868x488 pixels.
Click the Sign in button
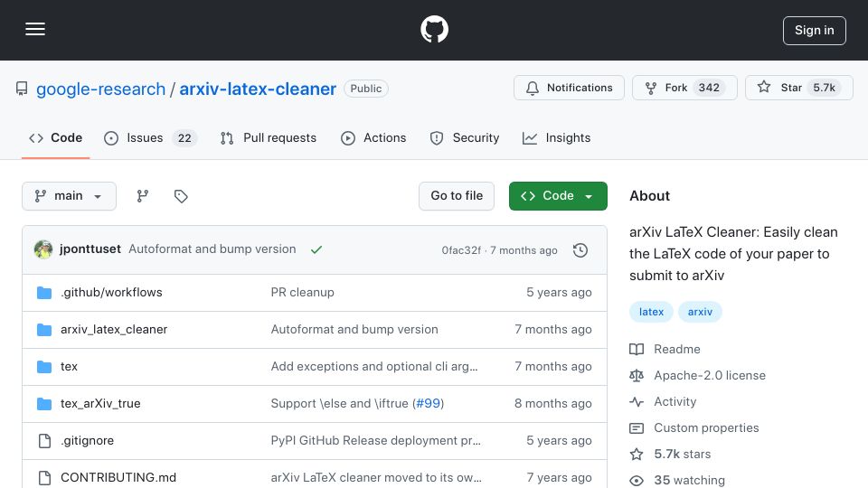(815, 31)
